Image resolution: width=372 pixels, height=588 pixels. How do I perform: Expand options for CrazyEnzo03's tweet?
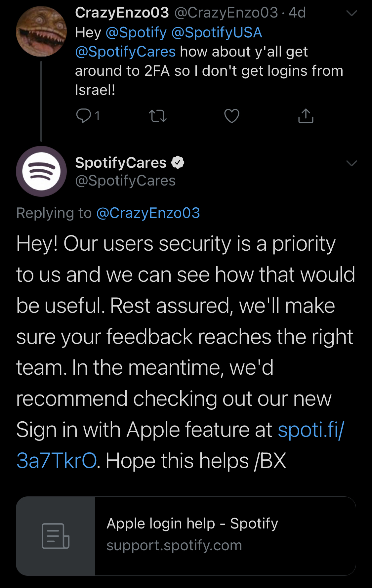point(351,13)
